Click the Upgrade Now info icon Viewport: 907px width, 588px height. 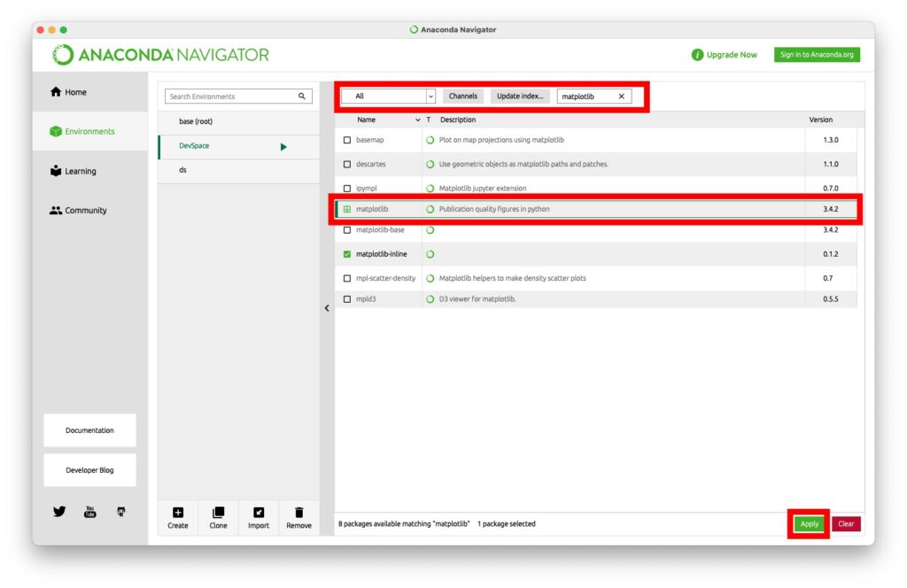point(698,54)
